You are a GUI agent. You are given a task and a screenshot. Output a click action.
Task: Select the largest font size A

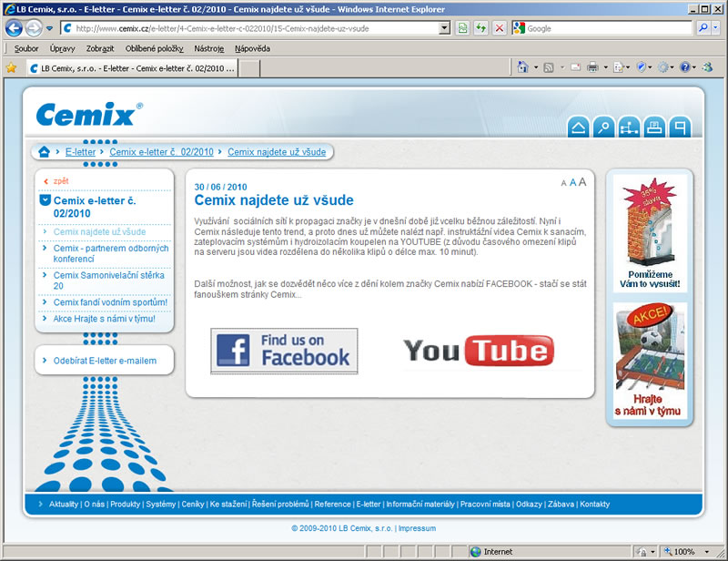[582, 182]
